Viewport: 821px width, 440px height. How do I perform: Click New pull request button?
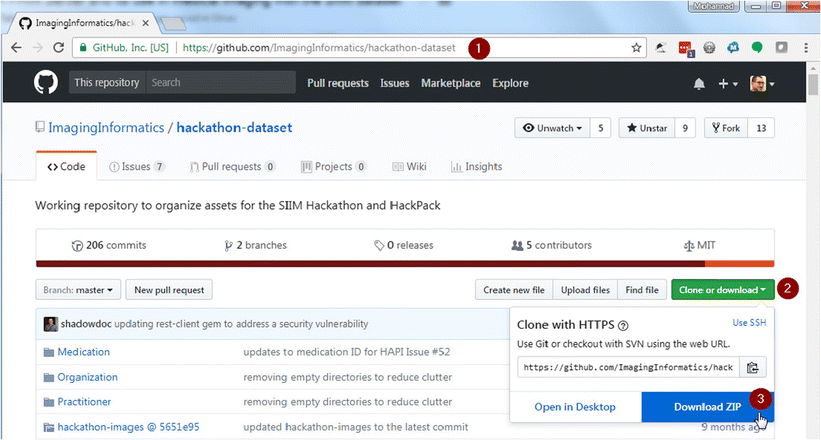click(169, 290)
